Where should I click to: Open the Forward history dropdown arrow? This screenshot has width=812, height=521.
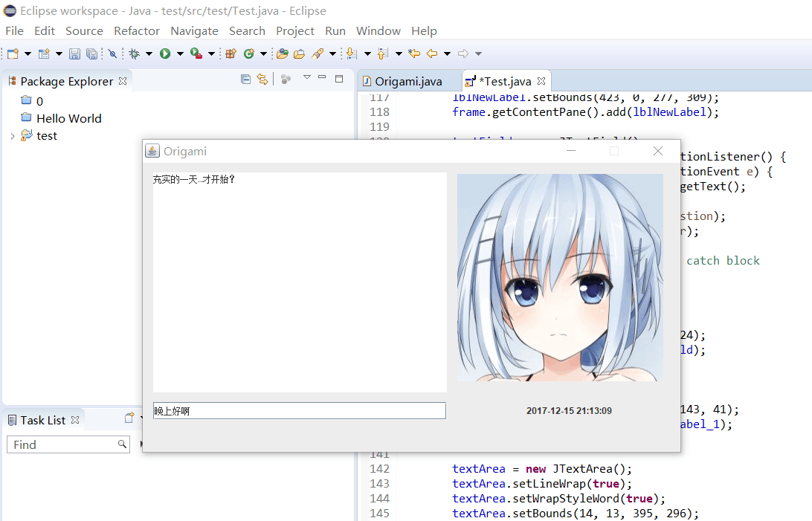point(479,54)
